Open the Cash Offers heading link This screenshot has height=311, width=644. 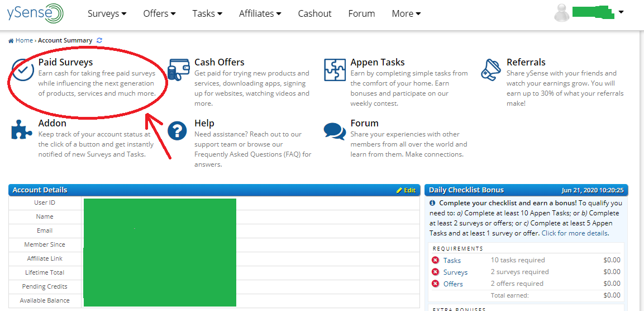click(x=220, y=62)
